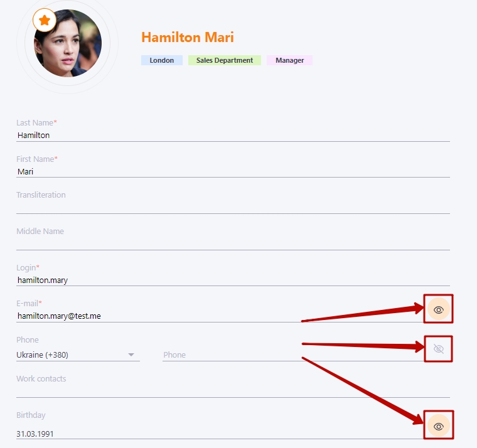Click the Birthday field 31.03.1991
The image size is (477, 448).
point(220,434)
